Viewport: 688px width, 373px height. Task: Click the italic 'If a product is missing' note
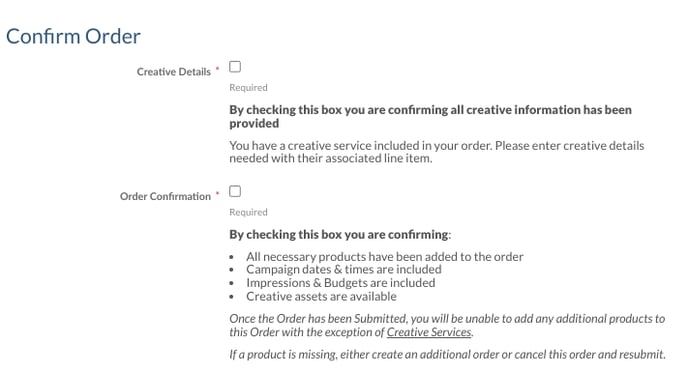point(447,354)
